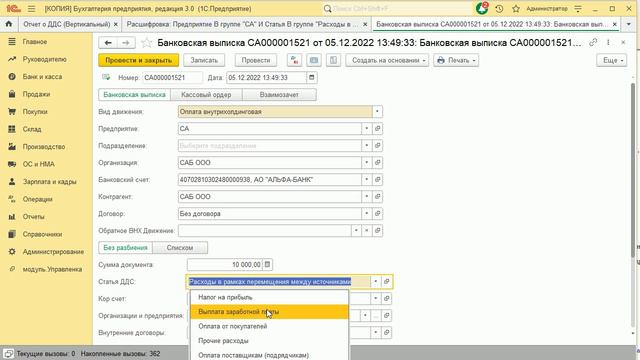Viewport: 640px width, 360px height.
Task: Open Статья ДДС item card icon
Action: click(387, 281)
